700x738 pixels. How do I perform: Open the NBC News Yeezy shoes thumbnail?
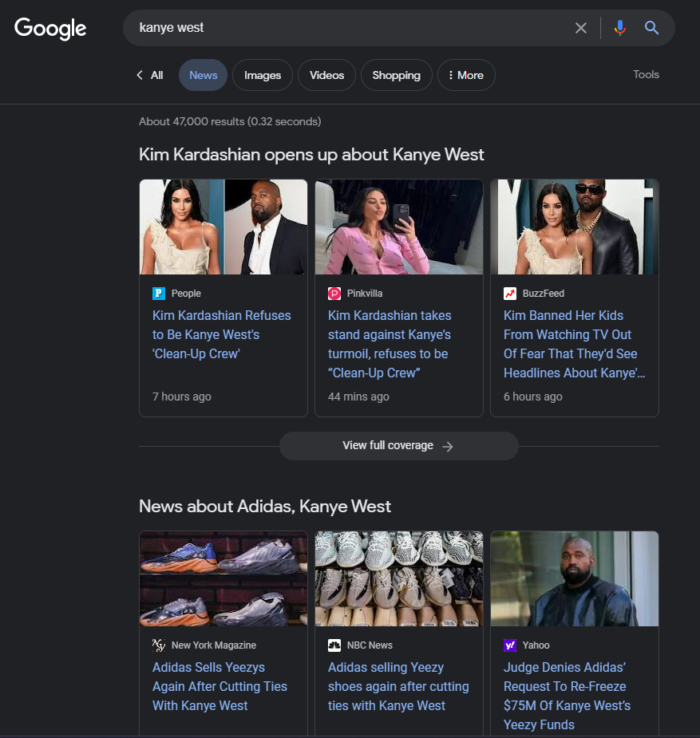399,579
